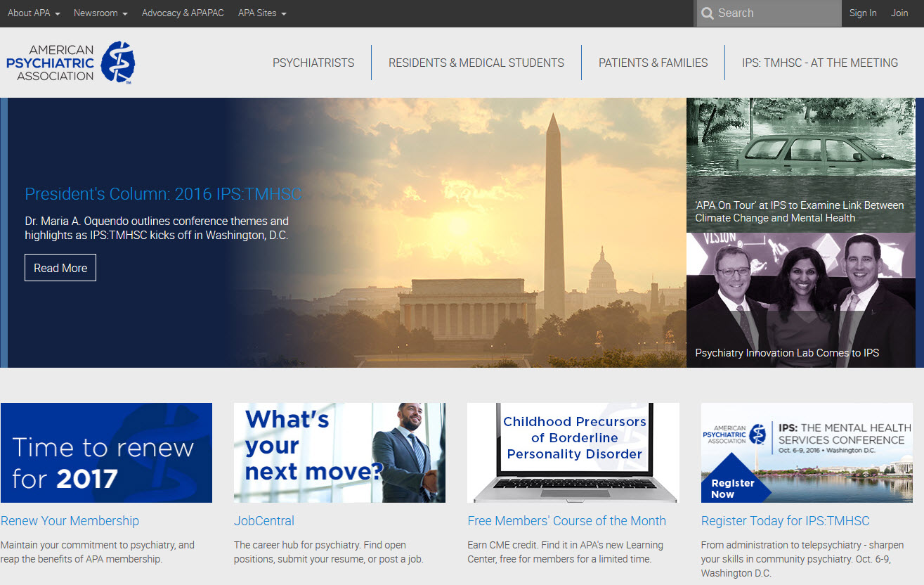Click the Register Now conference banner
The height and width of the screenshot is (585, 924).
pyautogui.click(x=807, y=452)
